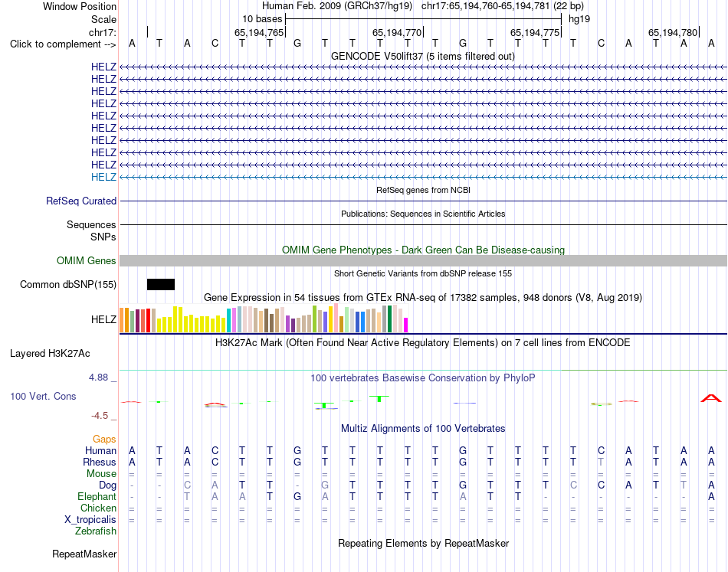This screenshot has width=728, height=572.
Task: Click the light-blue HELZ transcript label
Action: (x=103, y=177)
